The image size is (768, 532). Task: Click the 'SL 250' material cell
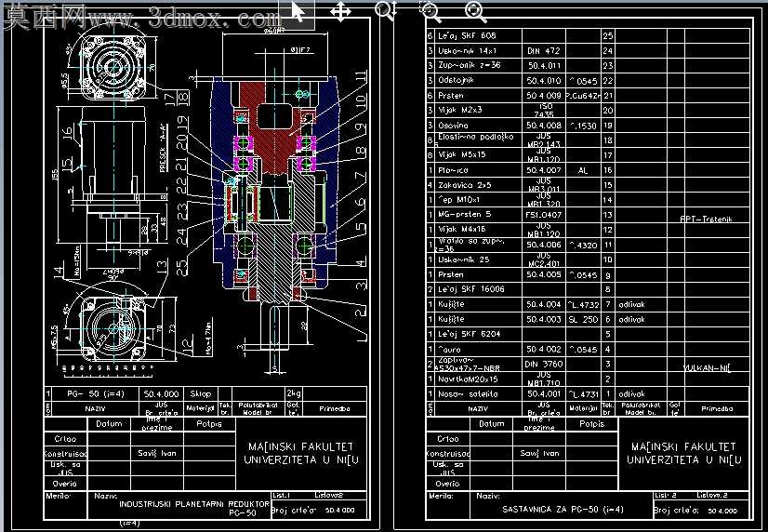coord(583,319)
